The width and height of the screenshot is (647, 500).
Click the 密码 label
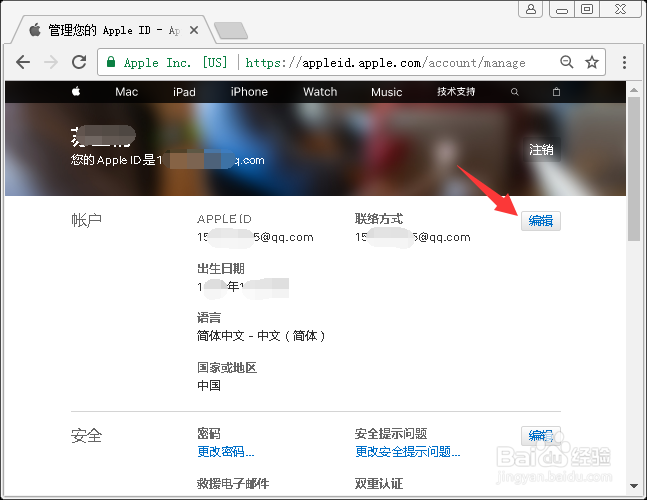pyautogui.click(x=209, y=434)
